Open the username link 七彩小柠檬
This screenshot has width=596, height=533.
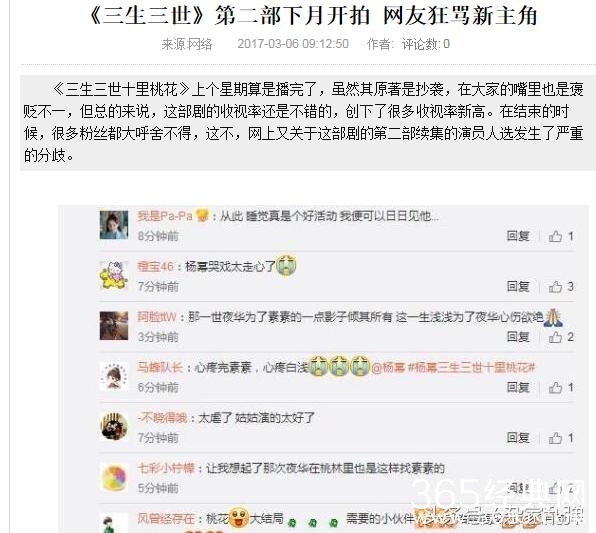coord(166,468)
